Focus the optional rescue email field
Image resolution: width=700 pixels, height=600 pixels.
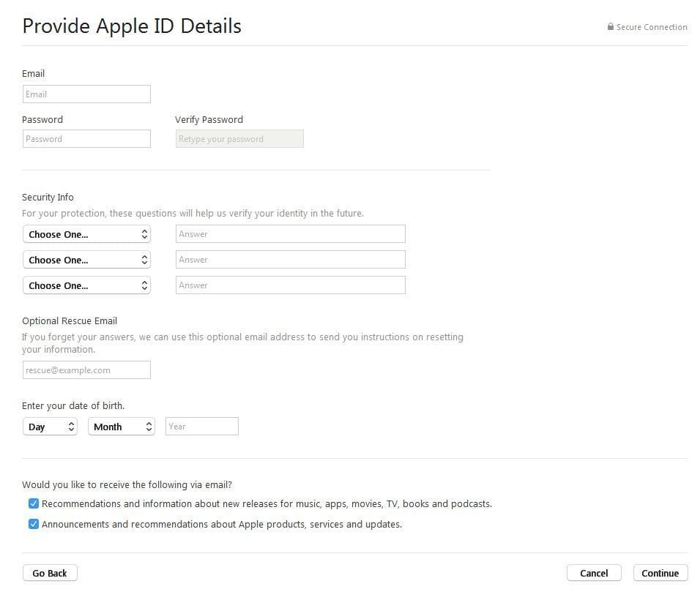point(86,370)
